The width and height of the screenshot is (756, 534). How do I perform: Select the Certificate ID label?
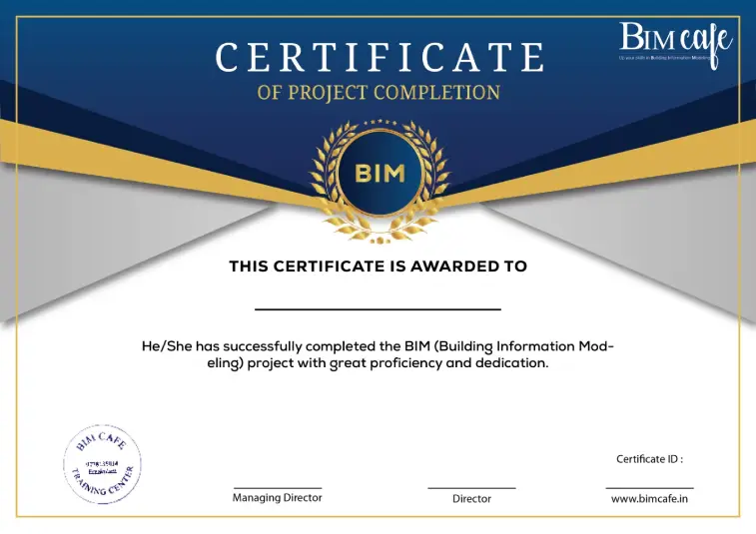649,459
